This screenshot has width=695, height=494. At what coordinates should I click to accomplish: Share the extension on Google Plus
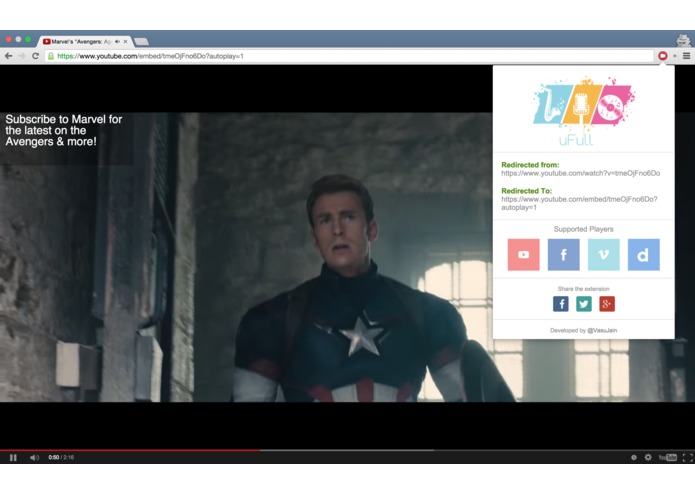[x=607, y=304]
